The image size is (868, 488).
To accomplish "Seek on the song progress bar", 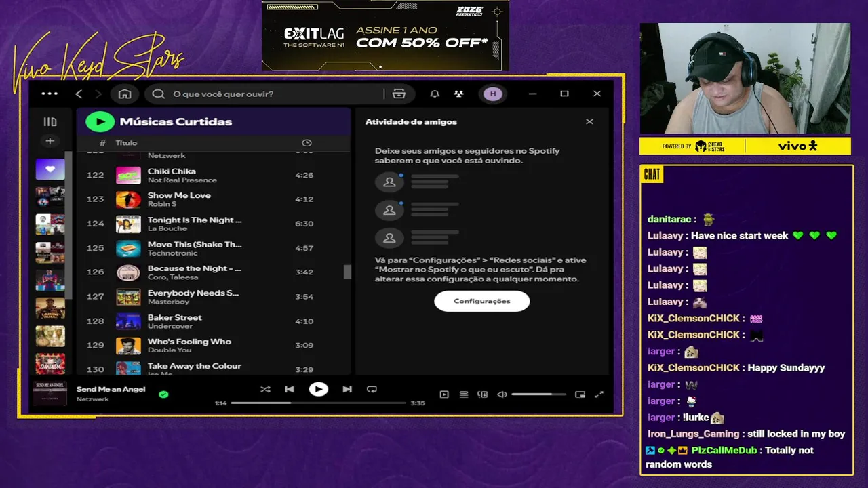I will [x=318, y=403].
